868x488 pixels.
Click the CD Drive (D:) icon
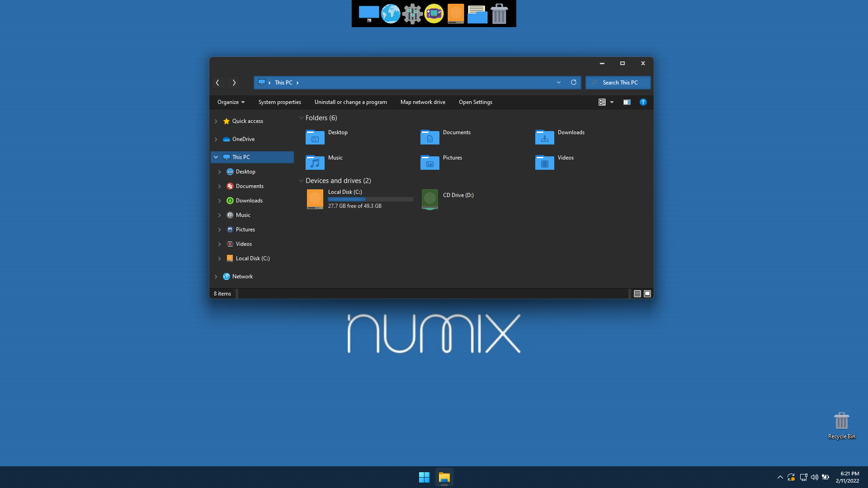point(429,199)
